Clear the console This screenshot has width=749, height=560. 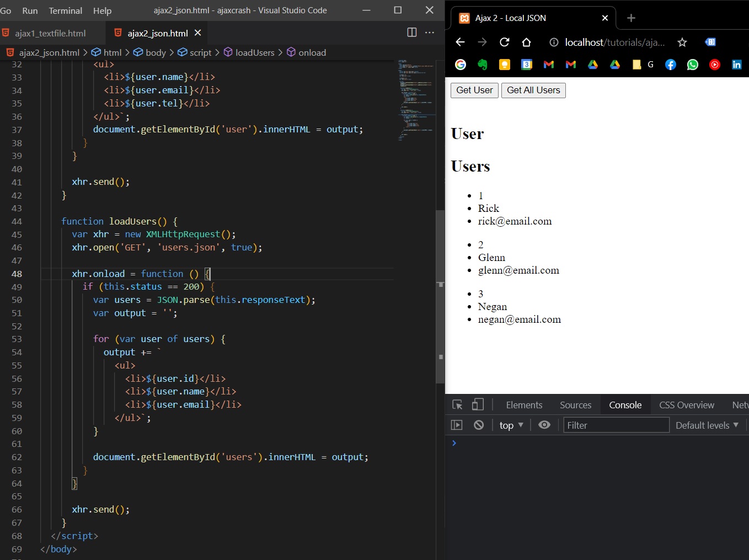(x=479, y=425)
